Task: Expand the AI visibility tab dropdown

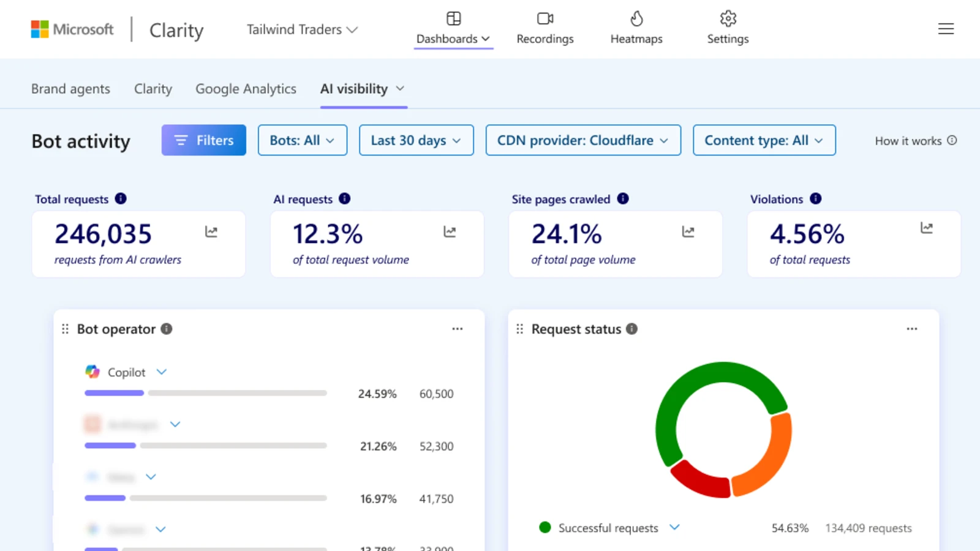Action: (400, 89)
